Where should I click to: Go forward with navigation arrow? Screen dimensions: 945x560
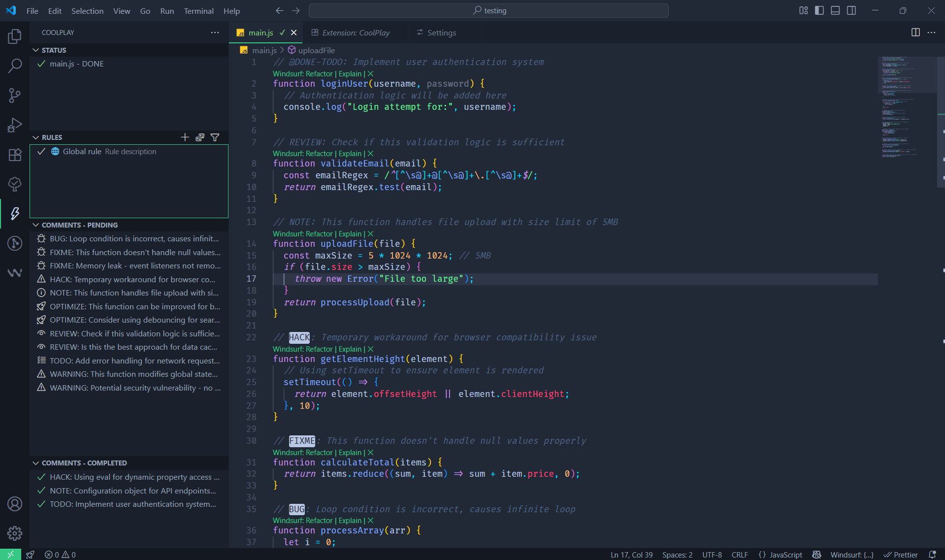(x=296, y=10)
